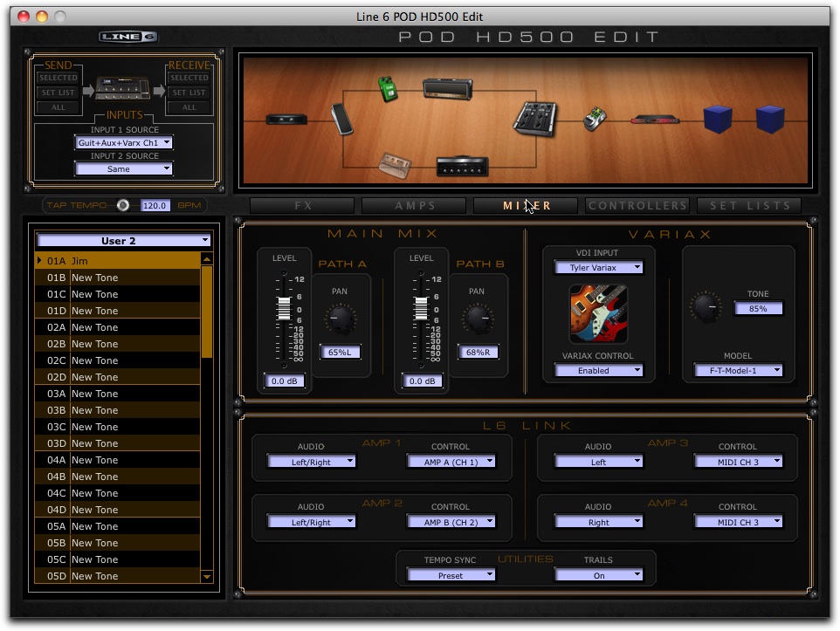
Task: Select preset 01A Jim
Action: point(118,261)
